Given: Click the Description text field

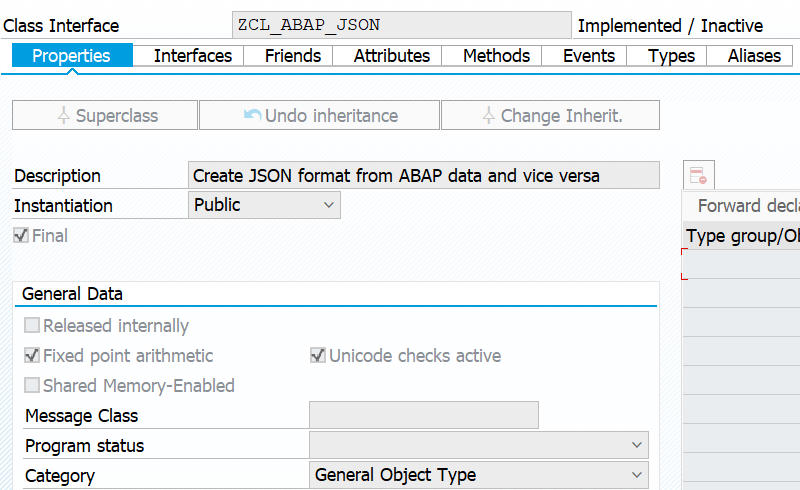Looking at the screenshot, I should click(423, 175).
